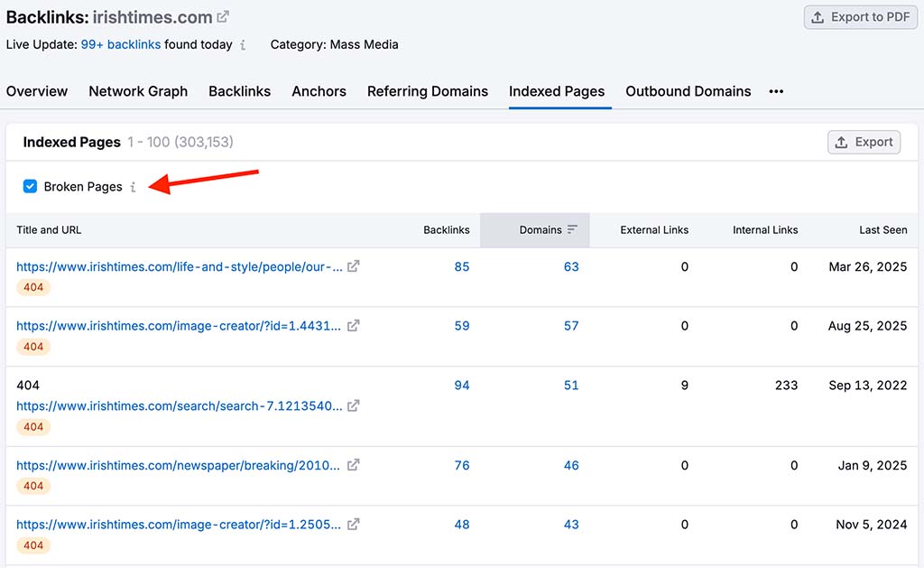Image resolution: width=924 pixels, height=568 pixels.
Task: Click the Jan 9, 2025 last seen date
Action: [x=873, y=465]
